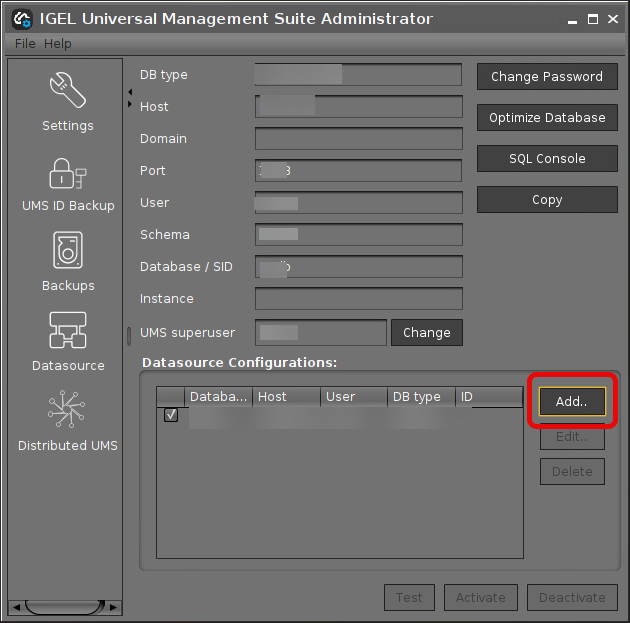Viewport: 630px width, 623px height.
Task: Open the Help menu
Action: (x=58, y=44)
